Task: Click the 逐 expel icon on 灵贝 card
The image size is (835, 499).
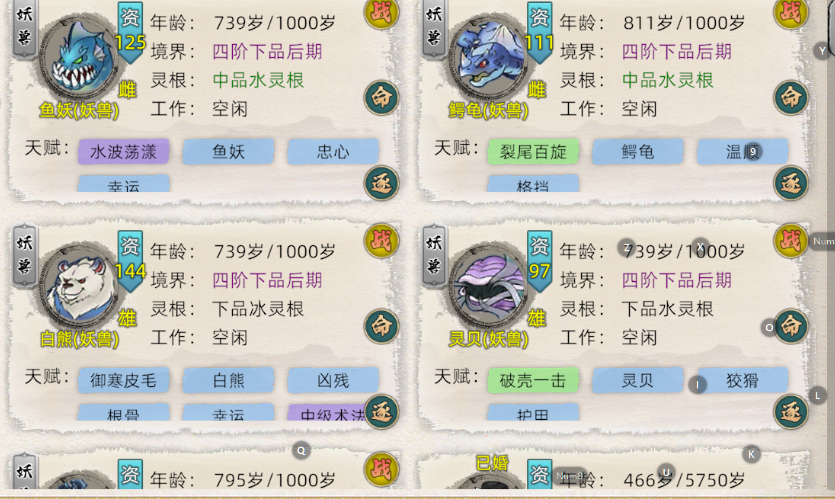Action: 791,412
